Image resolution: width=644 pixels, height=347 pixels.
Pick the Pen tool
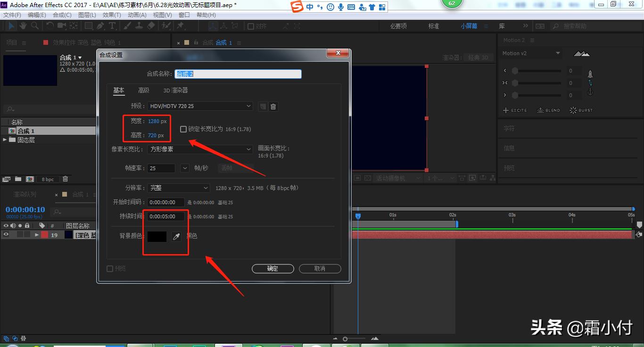click(x=101, y=25)
